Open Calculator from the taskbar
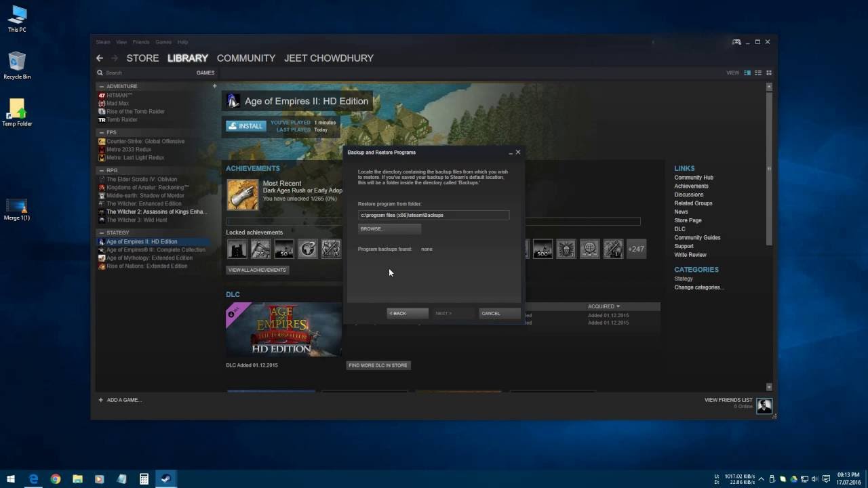The height and width of the screenshot is (488, 868). [x=144, y=479]
